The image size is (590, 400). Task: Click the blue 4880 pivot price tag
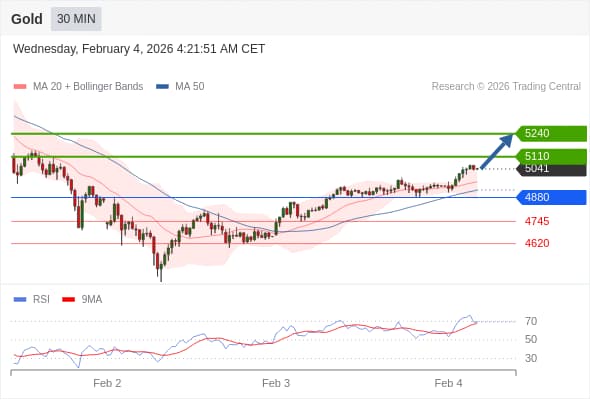pos(551,197)
